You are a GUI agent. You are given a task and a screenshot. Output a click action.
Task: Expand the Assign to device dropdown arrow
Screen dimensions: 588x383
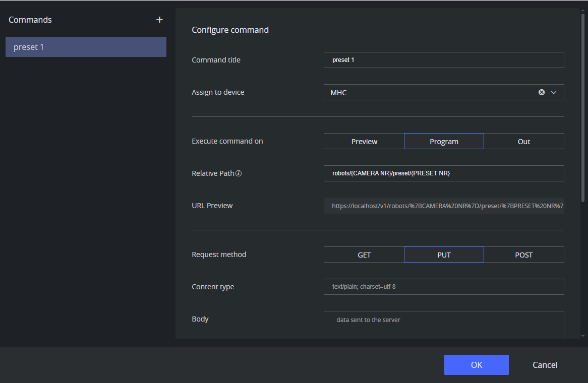[x=554, y=92]
